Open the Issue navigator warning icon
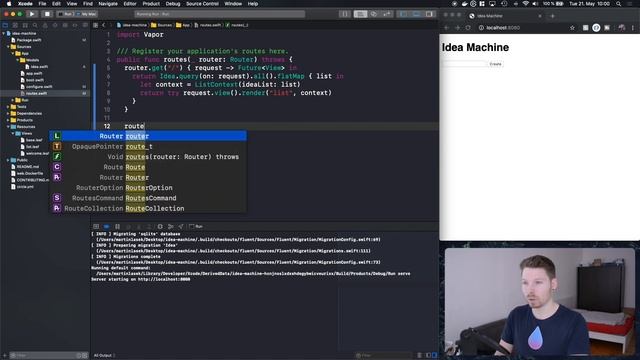This screenshot has width=640, height=360. [x=45, y=25]
